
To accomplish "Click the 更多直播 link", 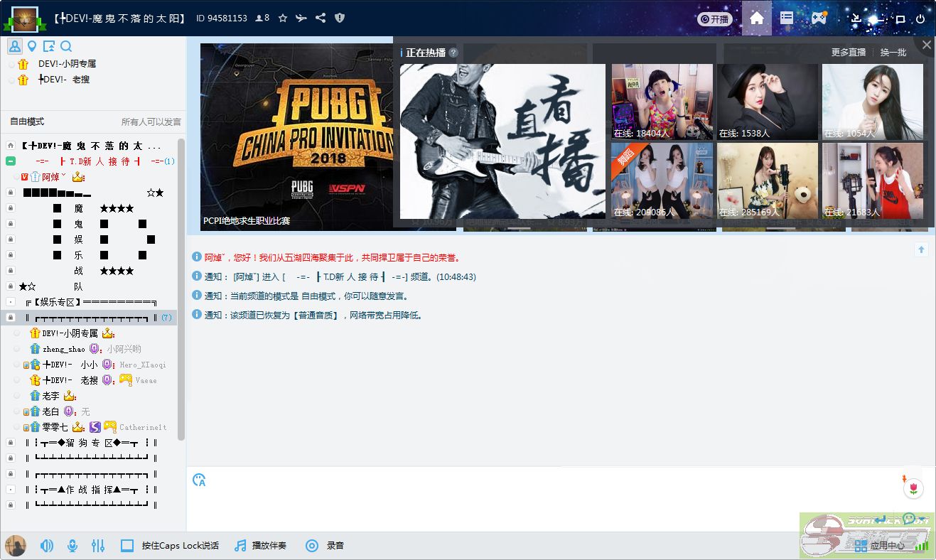I will (x=849, y=53).
